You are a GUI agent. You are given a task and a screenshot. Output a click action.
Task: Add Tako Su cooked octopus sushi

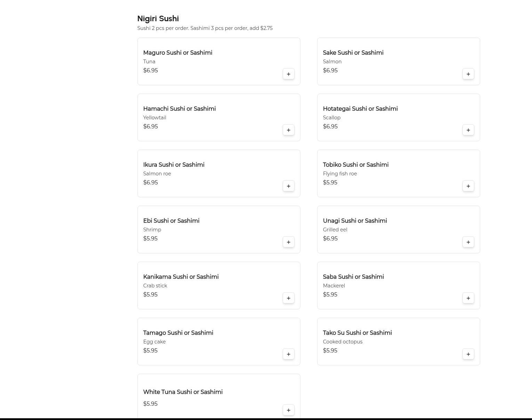[x=468, y=354]
